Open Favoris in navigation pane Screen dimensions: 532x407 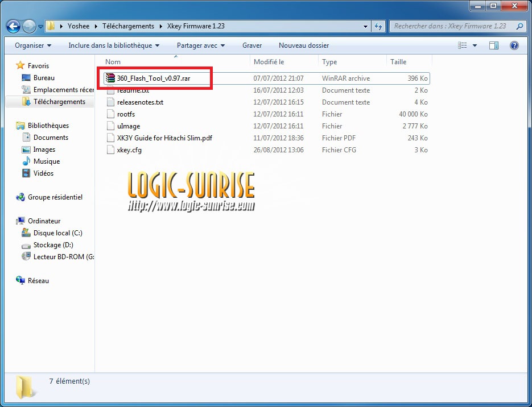pyautogui.click(x=38, y=66)
